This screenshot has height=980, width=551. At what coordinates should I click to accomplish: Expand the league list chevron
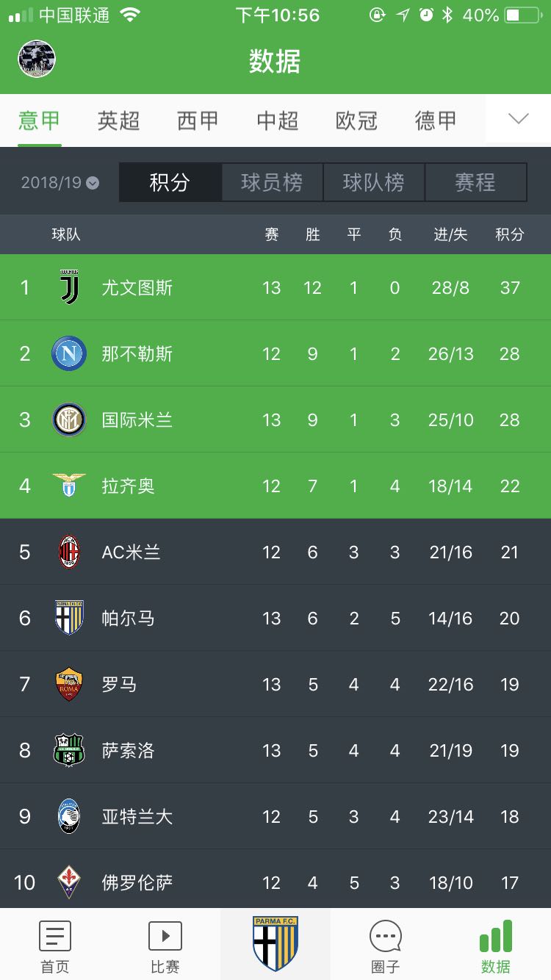[518, 120]
